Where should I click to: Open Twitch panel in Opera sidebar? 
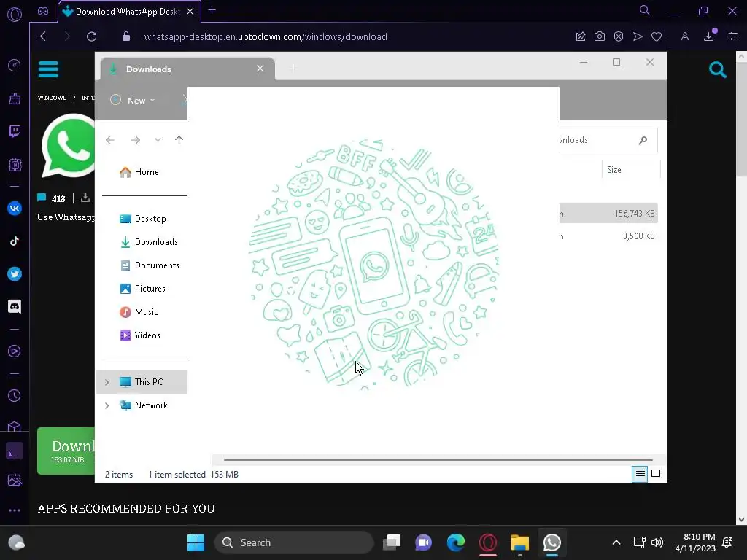pyautogui.click(x=15, y=131)
